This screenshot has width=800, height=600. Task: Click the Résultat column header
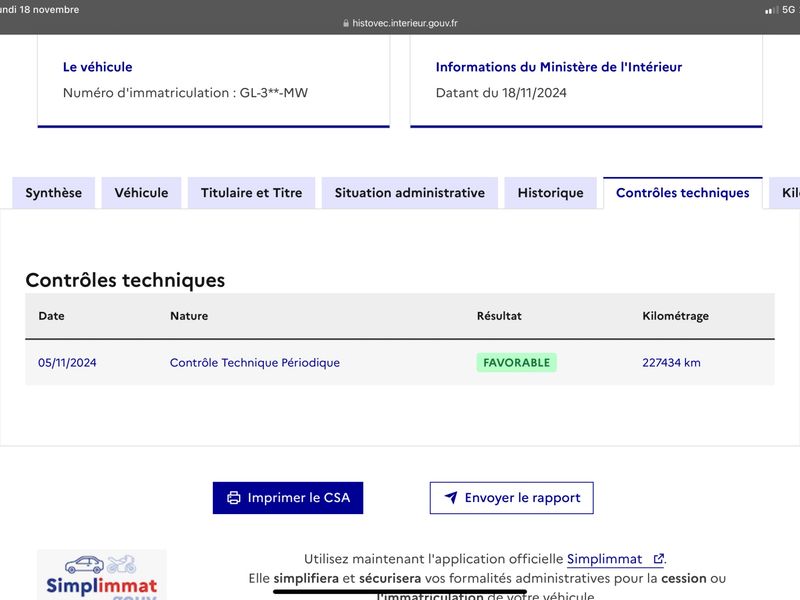(x=499, y=316)
